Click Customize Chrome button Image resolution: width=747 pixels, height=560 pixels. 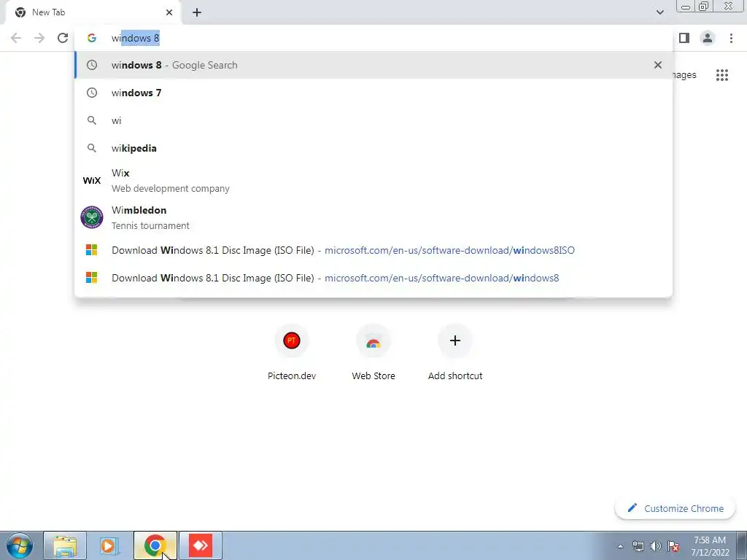tap(675, 508)
